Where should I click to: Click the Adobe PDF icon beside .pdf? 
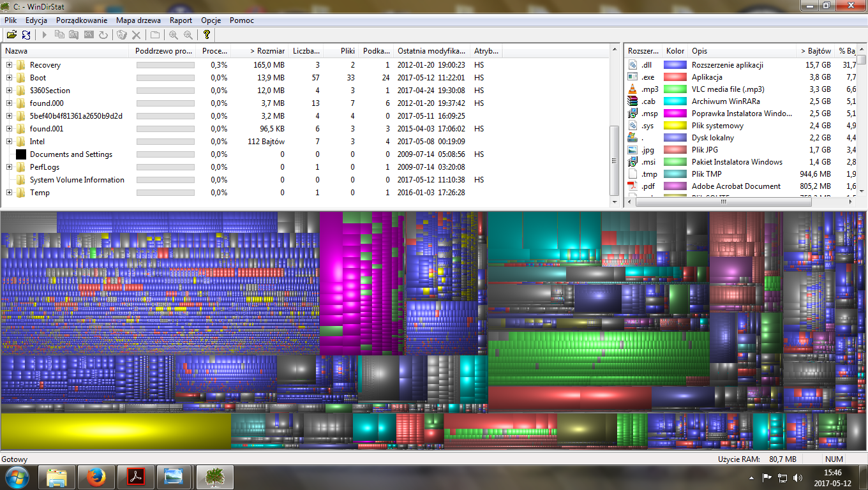coord(632,186)
